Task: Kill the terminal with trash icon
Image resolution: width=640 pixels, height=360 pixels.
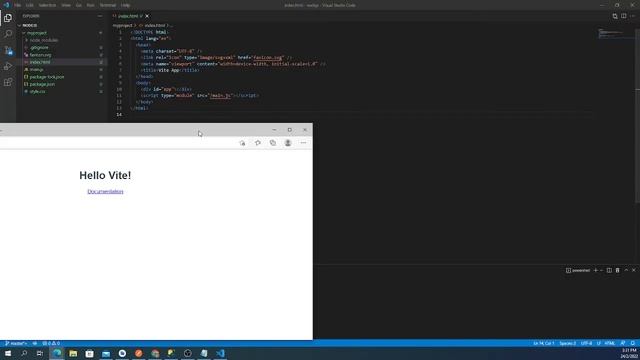Action: click(x=618, y=270)
